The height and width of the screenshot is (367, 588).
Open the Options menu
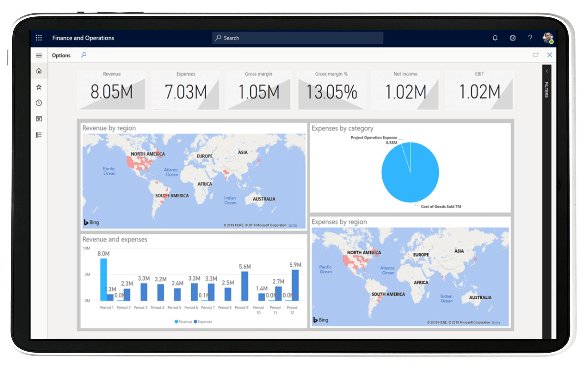[61, 55]
